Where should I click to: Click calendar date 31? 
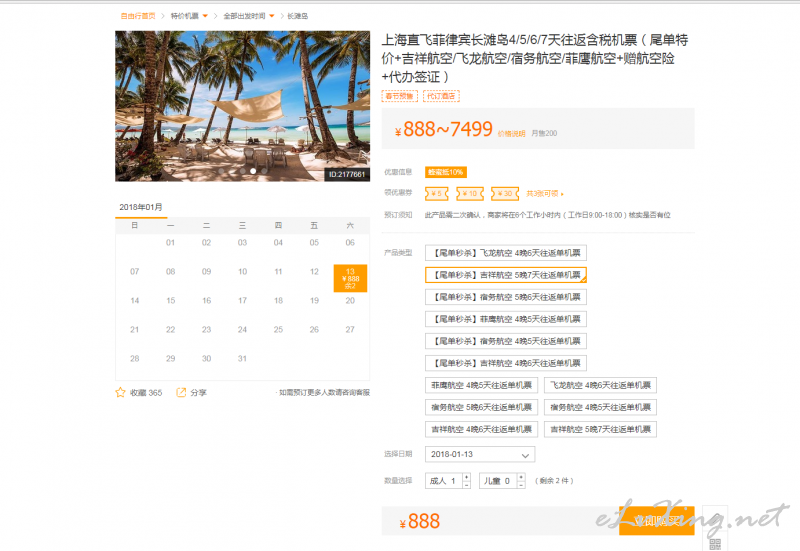[x=242, y=359]
